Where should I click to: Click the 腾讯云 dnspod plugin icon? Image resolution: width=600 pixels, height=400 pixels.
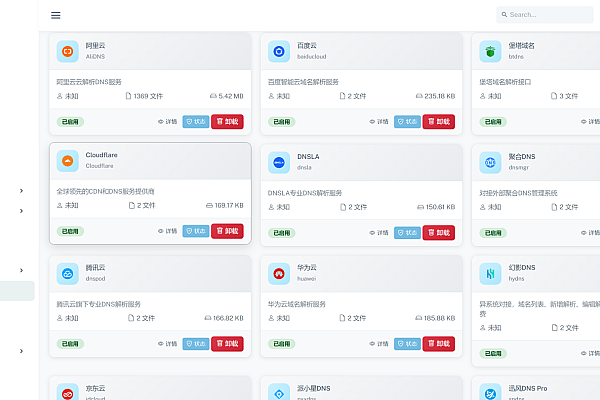(x=68, y=274)
